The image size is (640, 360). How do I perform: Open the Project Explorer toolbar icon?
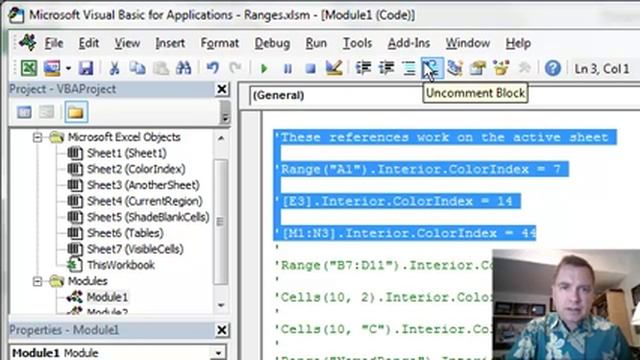pyautogui.click(x=455, y=68)
